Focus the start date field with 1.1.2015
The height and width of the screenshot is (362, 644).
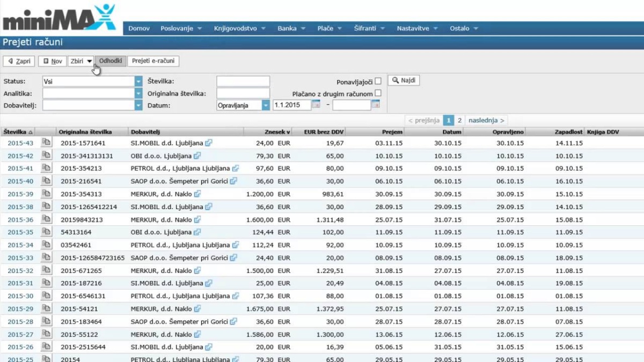click(x=292, y=105)
